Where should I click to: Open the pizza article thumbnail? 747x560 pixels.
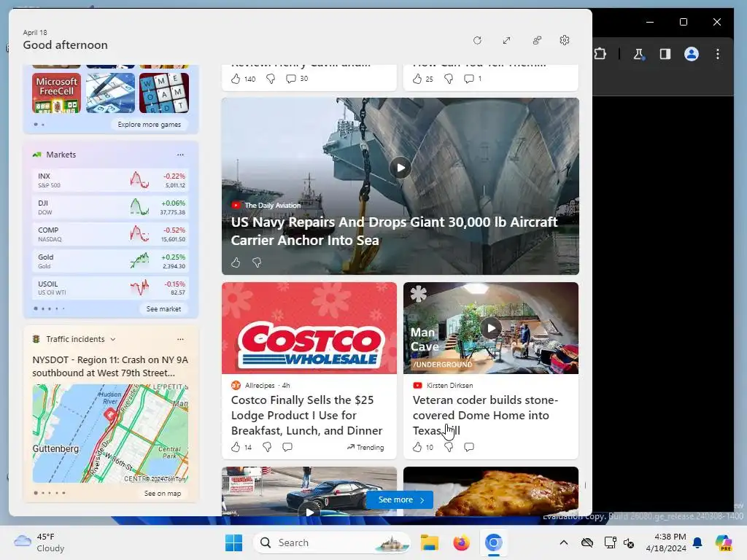pyautogui.click(x=491, y=491)
